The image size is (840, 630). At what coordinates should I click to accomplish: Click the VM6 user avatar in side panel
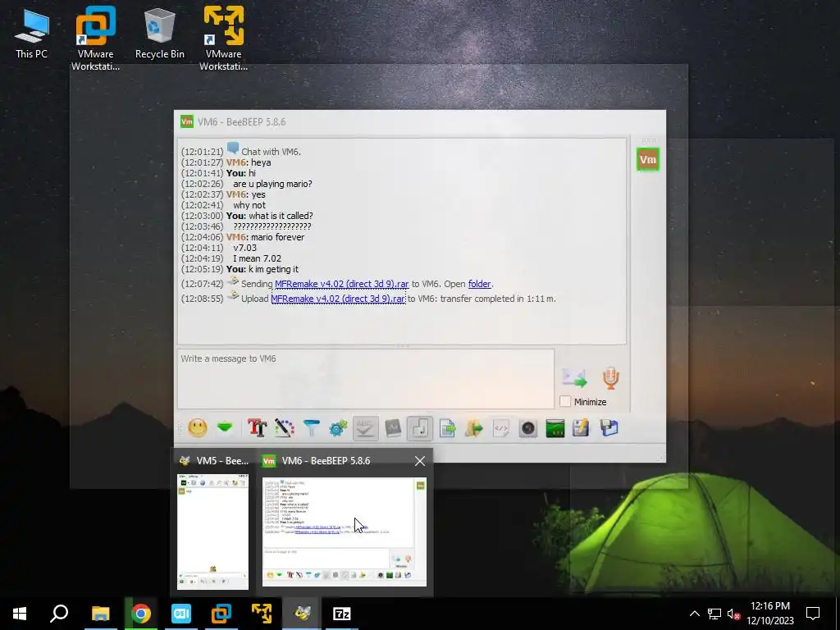pos(648,160)
